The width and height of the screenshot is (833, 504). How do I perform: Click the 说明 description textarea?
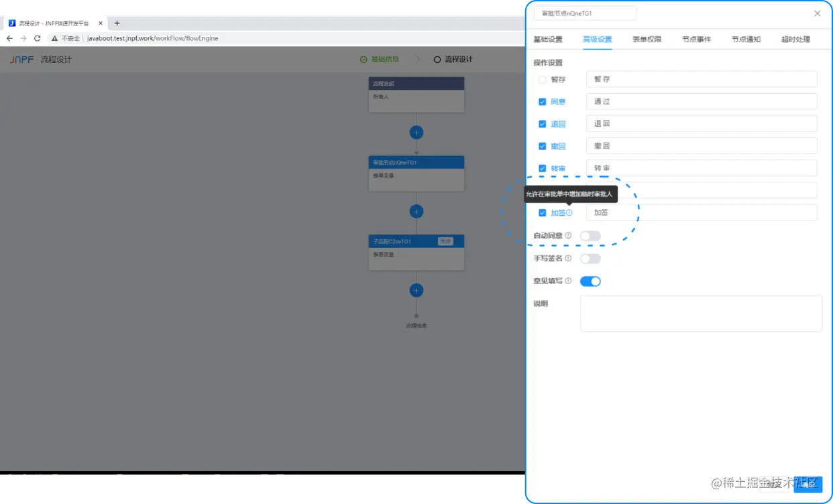701,314
